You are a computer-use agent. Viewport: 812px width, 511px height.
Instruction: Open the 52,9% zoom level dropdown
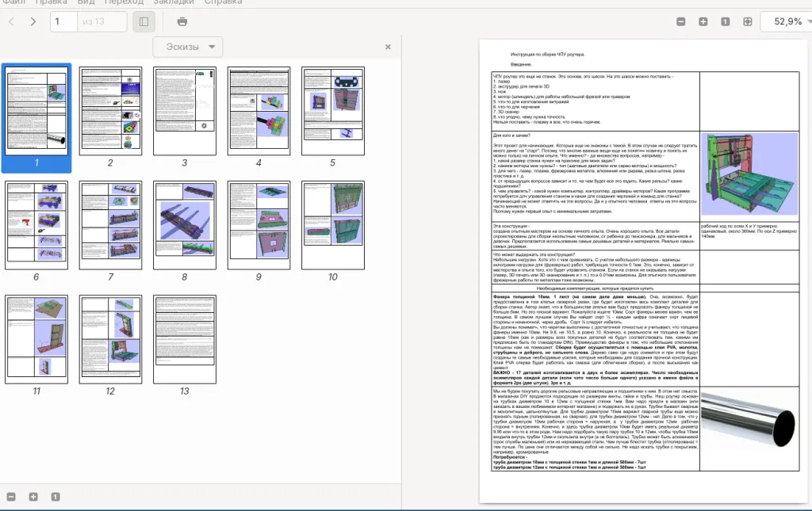tap(785, 21)
